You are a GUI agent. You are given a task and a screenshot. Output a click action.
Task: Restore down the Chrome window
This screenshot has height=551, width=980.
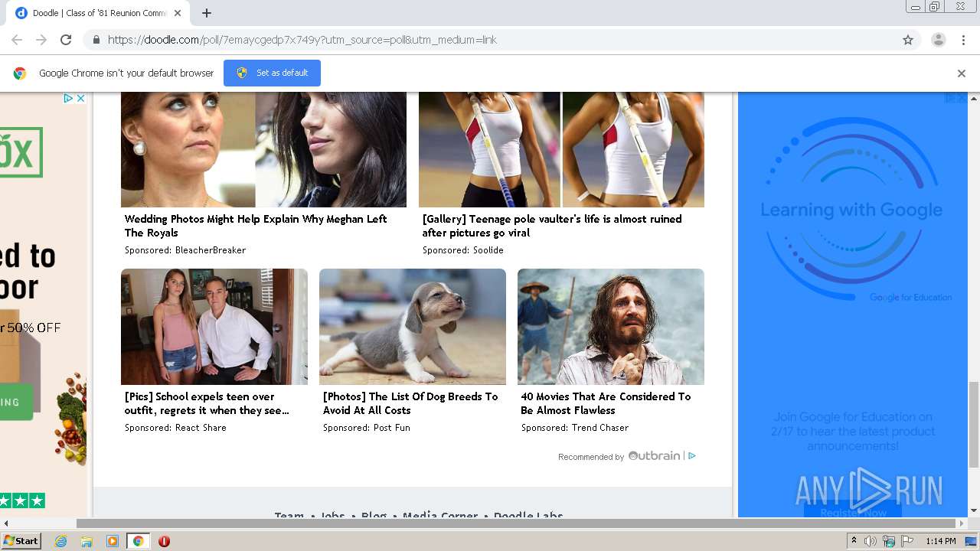[934, 7]
